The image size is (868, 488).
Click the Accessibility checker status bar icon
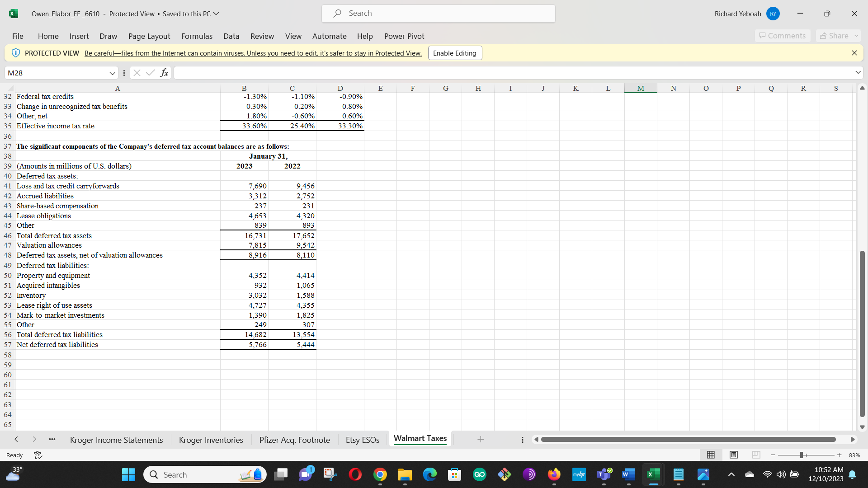tap(38, 455)
